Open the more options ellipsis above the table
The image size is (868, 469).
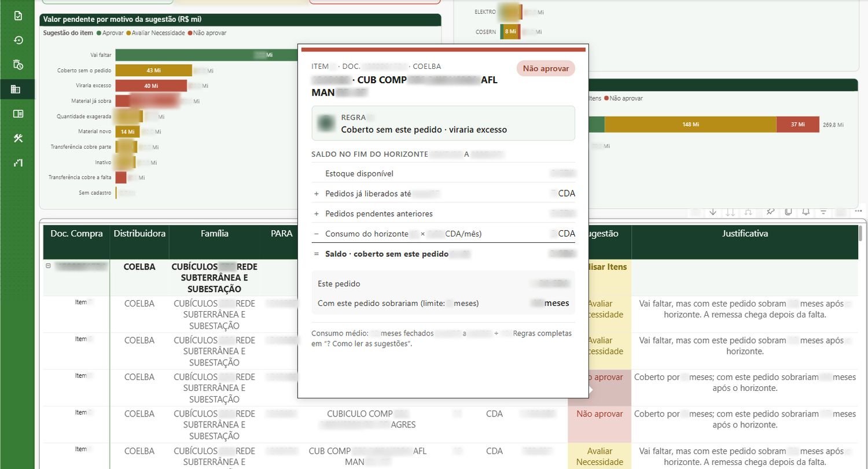(858, 211)
